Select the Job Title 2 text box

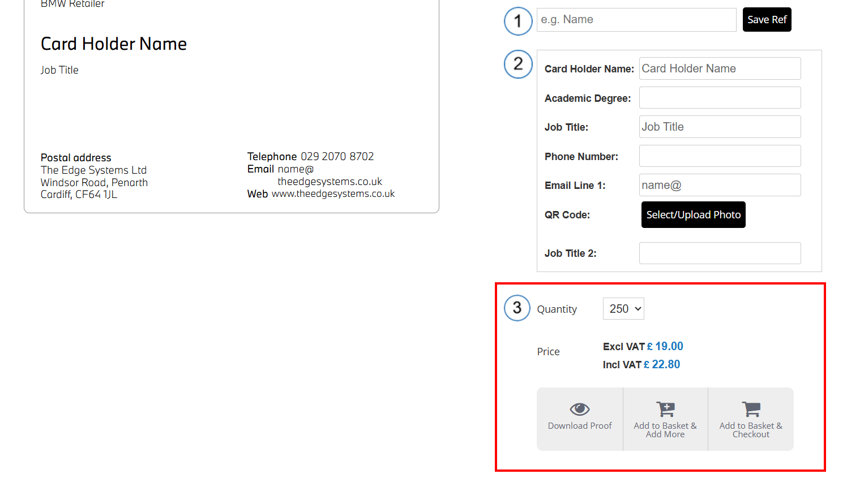click(720, 253)
